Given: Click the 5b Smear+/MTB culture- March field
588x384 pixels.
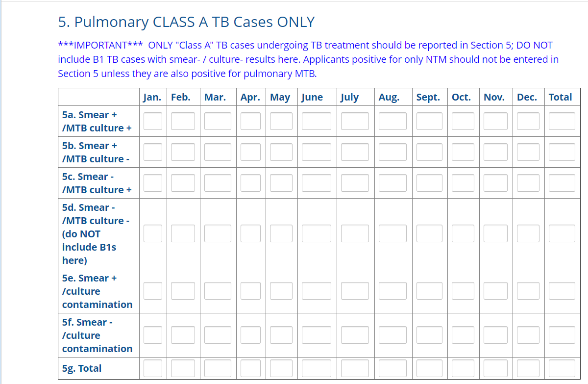Looking at the screenshot, I should 218,152.
